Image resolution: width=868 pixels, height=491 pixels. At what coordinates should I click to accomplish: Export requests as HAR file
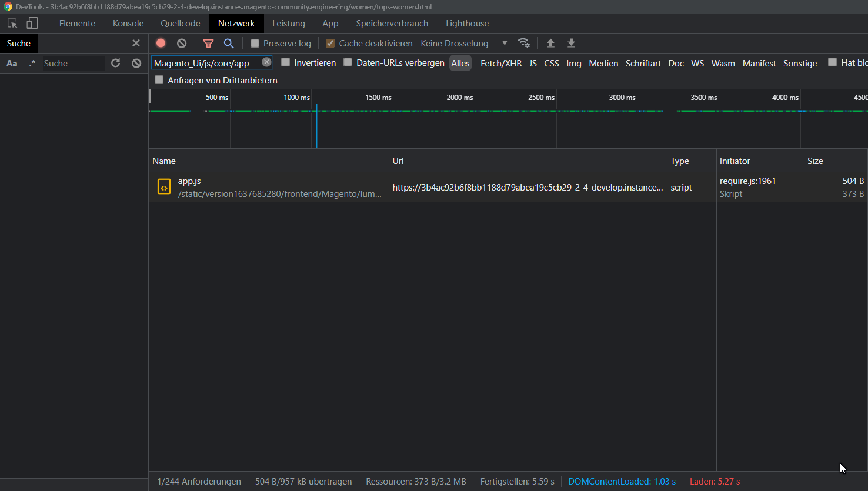coord(571,43)
